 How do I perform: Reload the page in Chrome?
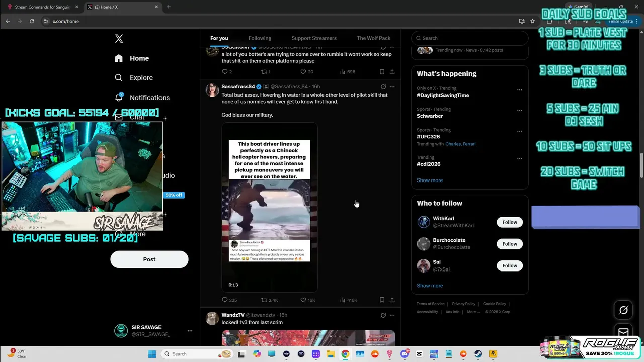coord(32,21)
